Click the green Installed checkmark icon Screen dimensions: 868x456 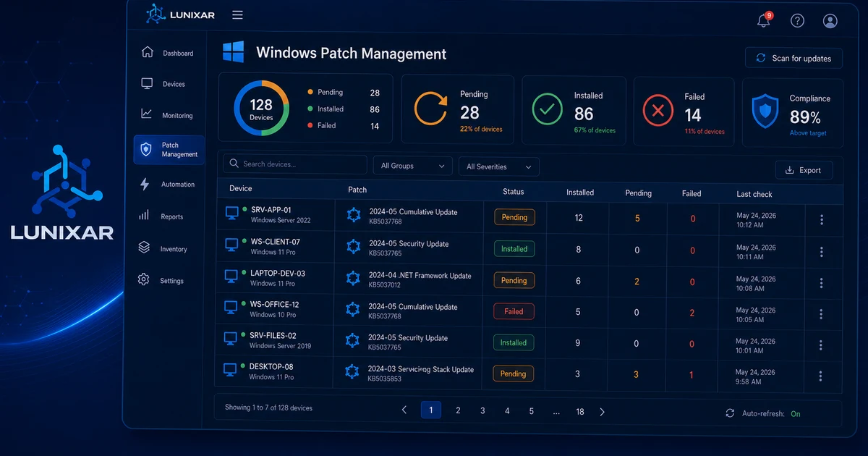[548, 109]
